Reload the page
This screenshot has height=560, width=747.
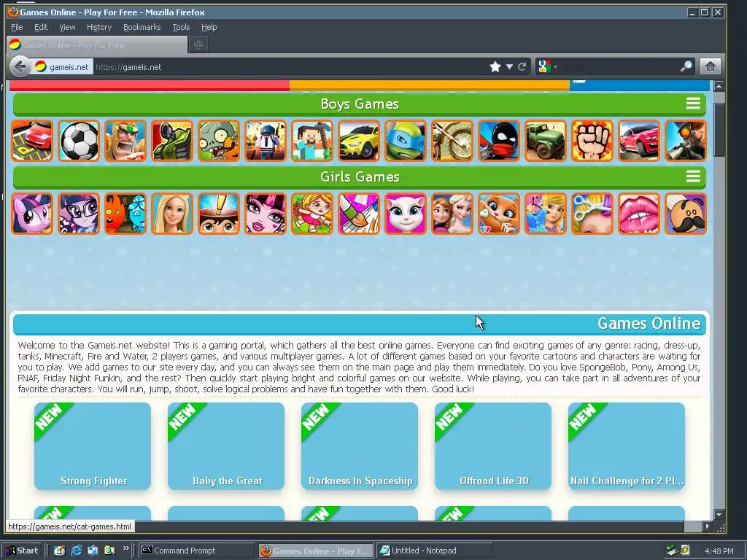(x=522, y=66)
